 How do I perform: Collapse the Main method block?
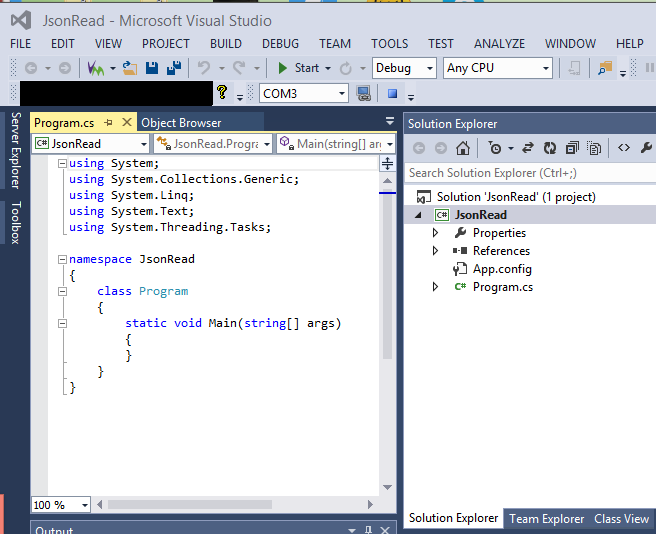(62, 323)
